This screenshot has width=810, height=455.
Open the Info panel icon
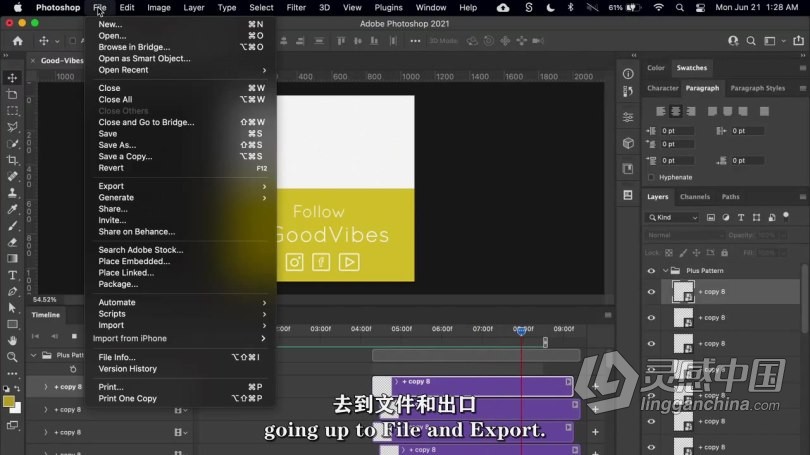click(x=628, y=74)
